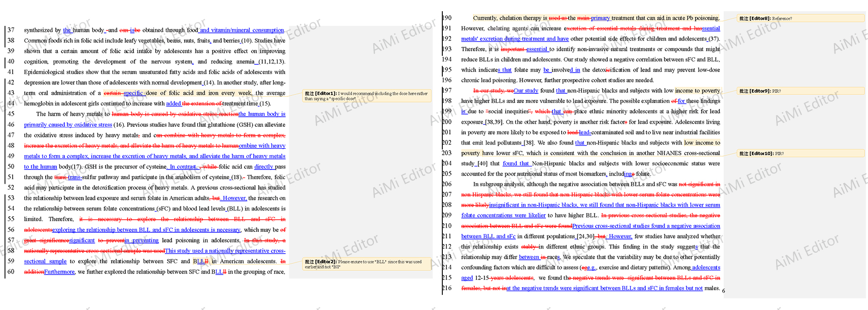Click the inserted "However," on line 211
Screen dimensions: 868x310
click(x=620, y=236)
